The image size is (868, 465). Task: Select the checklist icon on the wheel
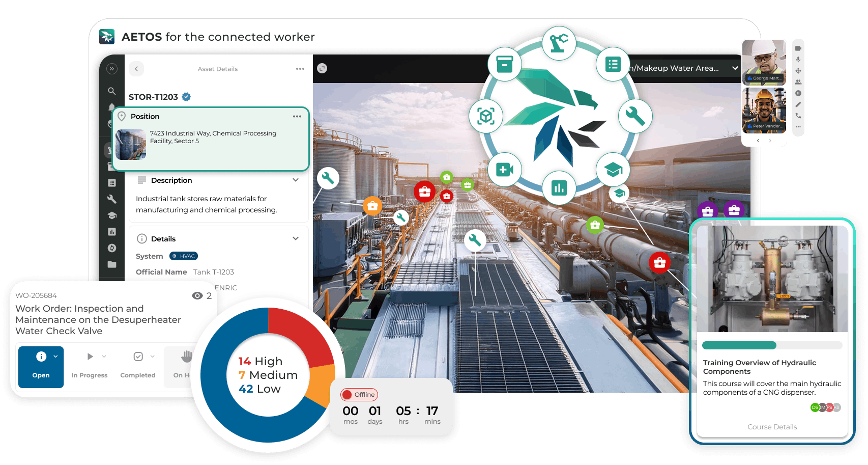[613, 64]
